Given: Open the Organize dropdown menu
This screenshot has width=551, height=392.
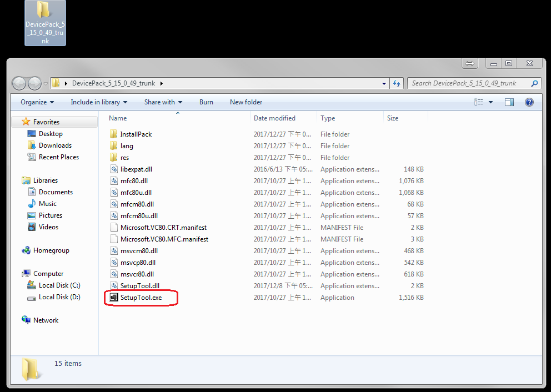Looking at the screenshot, I should pos(37,102).
